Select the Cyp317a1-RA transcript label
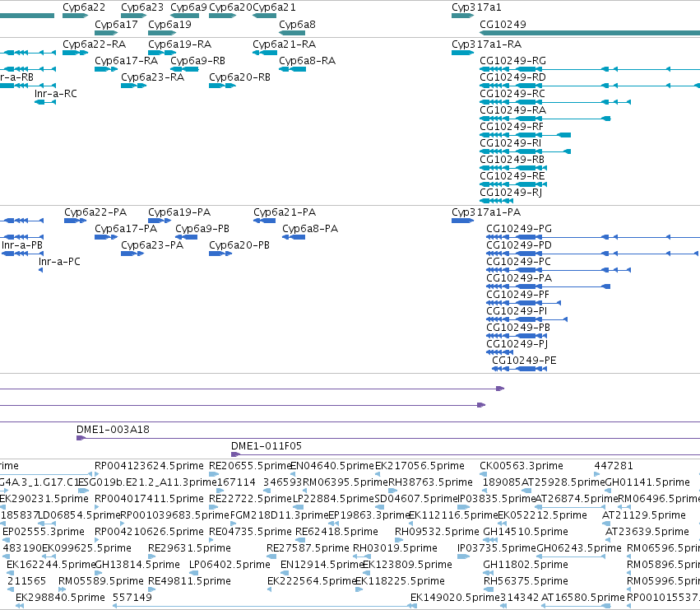700x610 pixels. [x=487, y=44]
